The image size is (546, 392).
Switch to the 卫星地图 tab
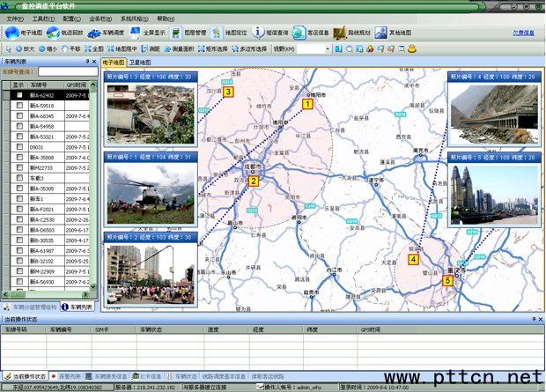tap(140, 63)
